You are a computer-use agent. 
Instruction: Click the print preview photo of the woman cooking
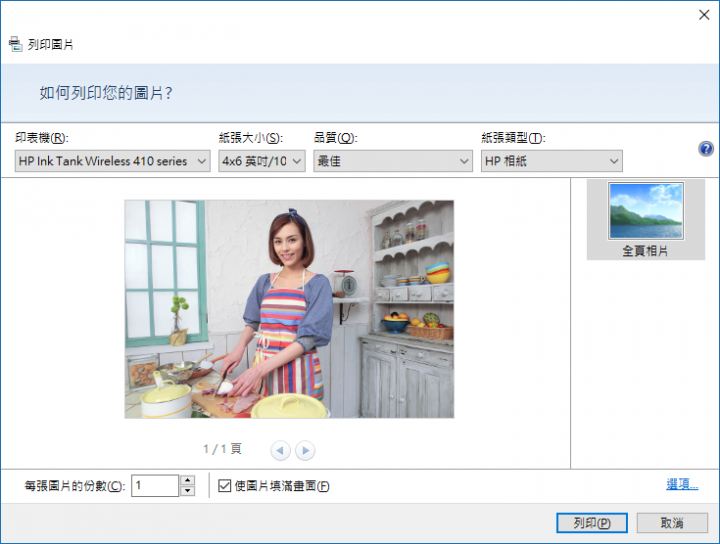coord(289,309)
